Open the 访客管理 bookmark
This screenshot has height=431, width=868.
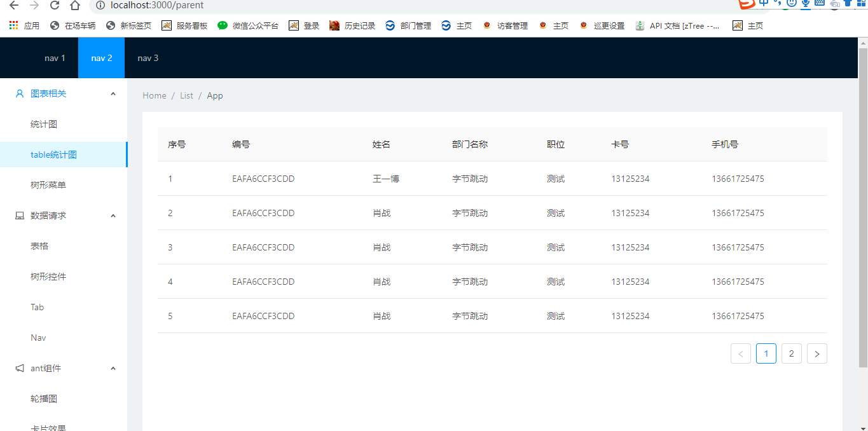[505, 26]
